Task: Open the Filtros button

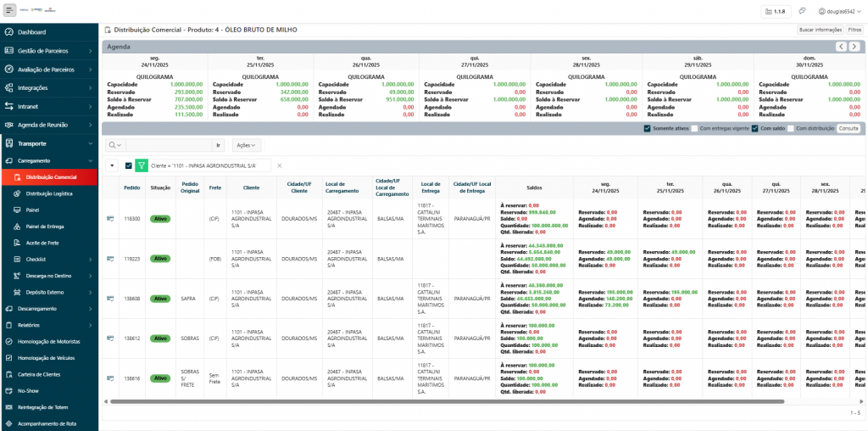Action: (x=854, y=30)
